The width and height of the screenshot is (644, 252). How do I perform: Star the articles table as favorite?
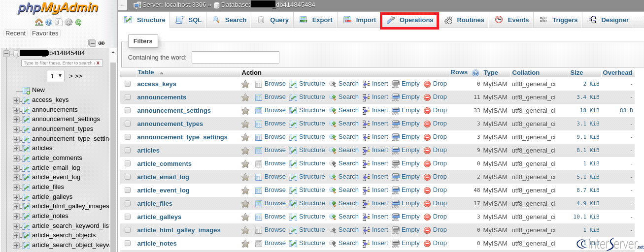(245, 151)
